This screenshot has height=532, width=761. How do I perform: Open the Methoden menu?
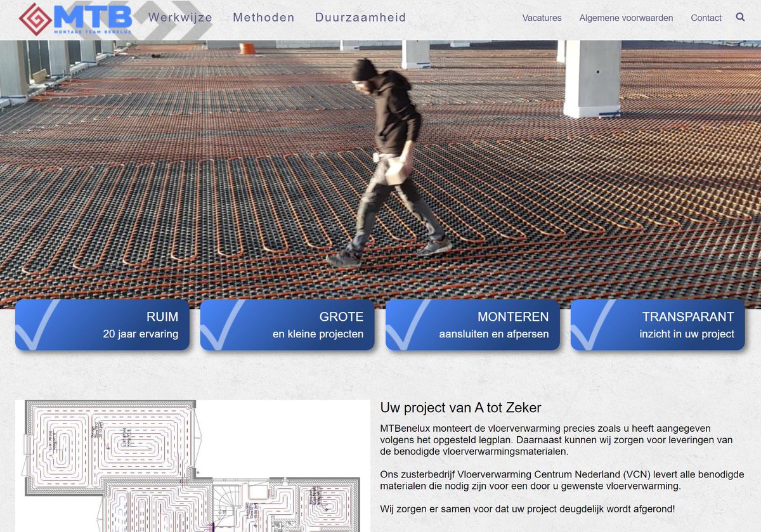(264, 18)
